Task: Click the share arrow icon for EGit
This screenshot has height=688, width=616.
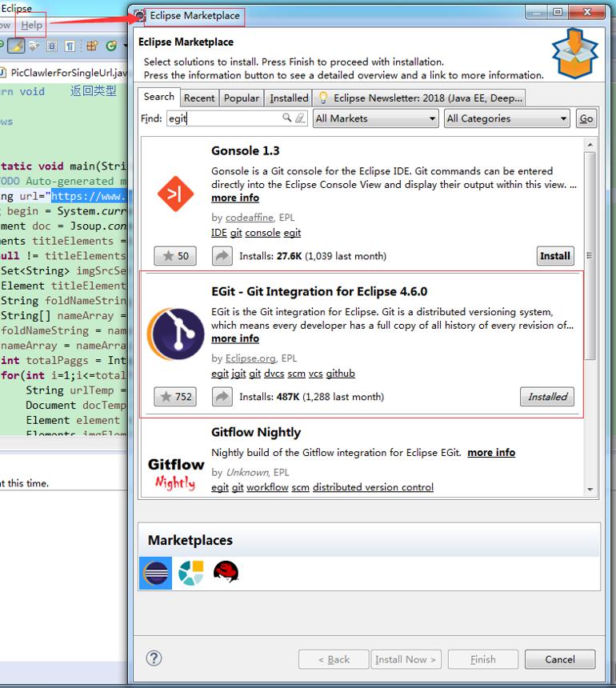Action: [x=222, y=397]
